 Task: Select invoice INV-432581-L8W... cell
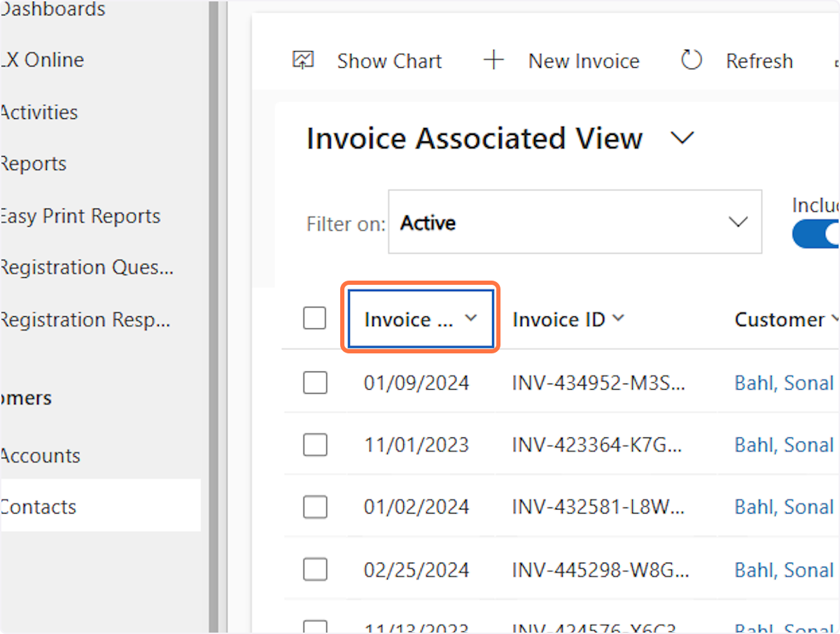(598, 507)
